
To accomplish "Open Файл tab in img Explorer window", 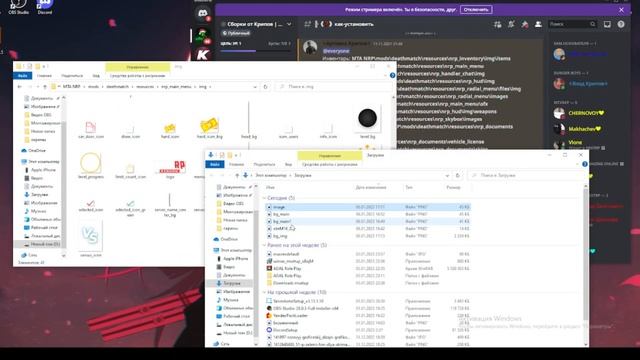I will click(x=22, y=76).
